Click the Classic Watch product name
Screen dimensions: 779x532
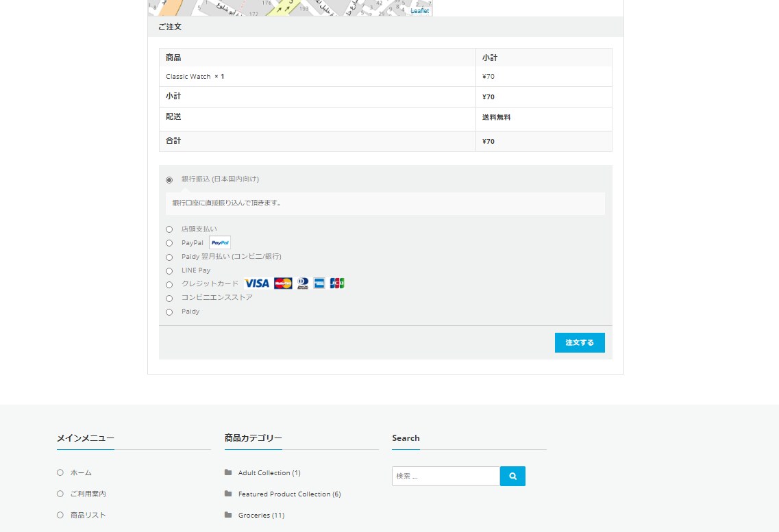point(188,77)
